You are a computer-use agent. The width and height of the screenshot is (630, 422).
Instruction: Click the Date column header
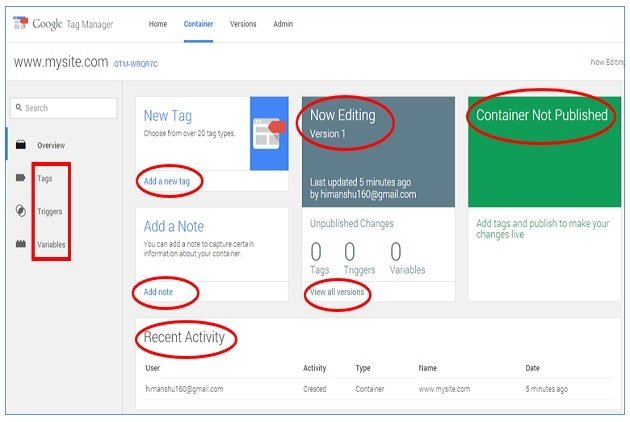(532, 368)
